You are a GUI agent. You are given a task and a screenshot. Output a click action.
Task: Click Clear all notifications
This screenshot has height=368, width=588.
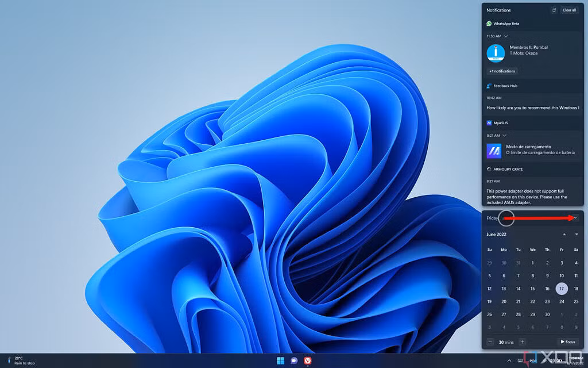tap(569, 10)
